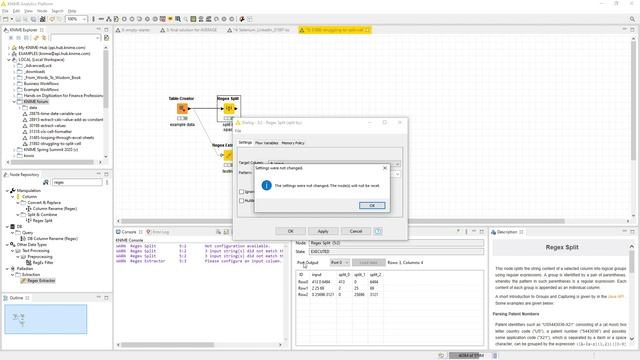Toggle the Multiline checkbox
Image resolution: width=640 pixels, height=360 pixels.
click(x=242, y=200)
